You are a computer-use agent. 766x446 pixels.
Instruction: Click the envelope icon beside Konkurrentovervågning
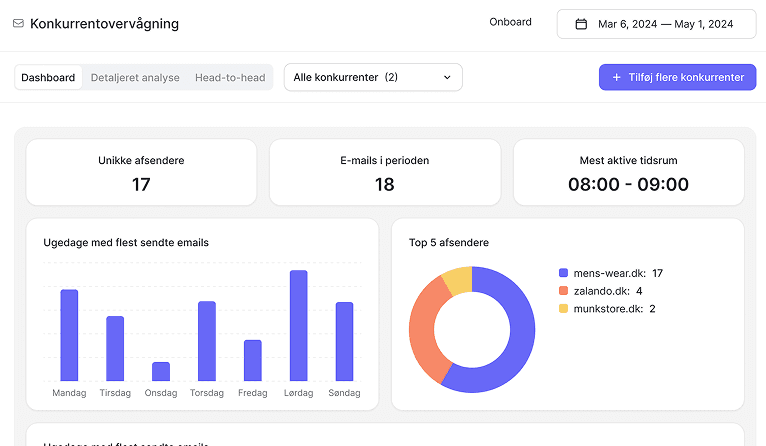click(x=18, y=23)
